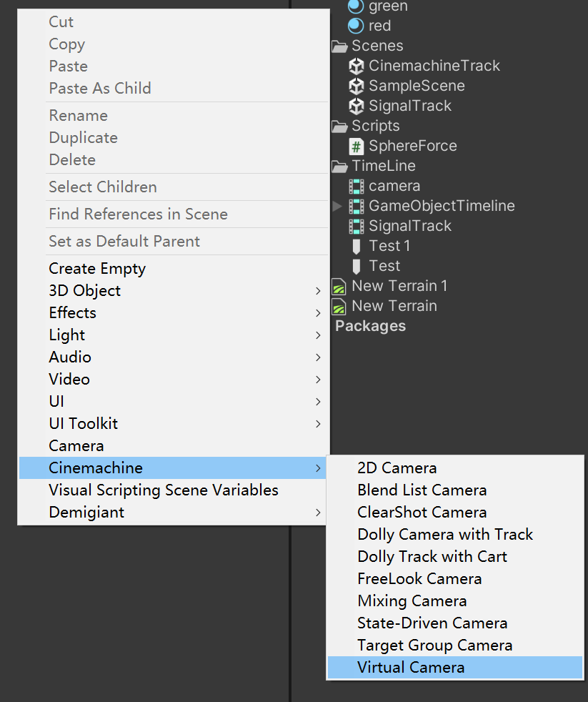This screenshot has width=588, height=702.
Task: Click the Duplicate menu entry
Action: pyautogui.click(x=174, y=138)
